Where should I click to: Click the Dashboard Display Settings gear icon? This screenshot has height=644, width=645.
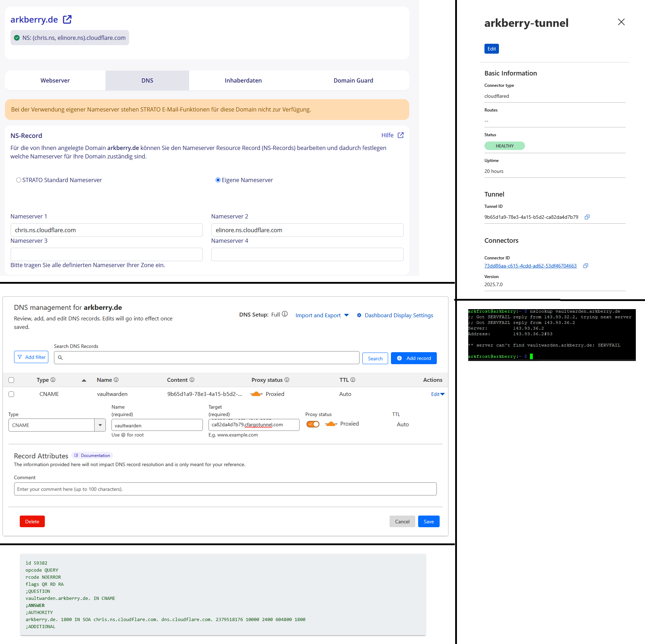359,315
